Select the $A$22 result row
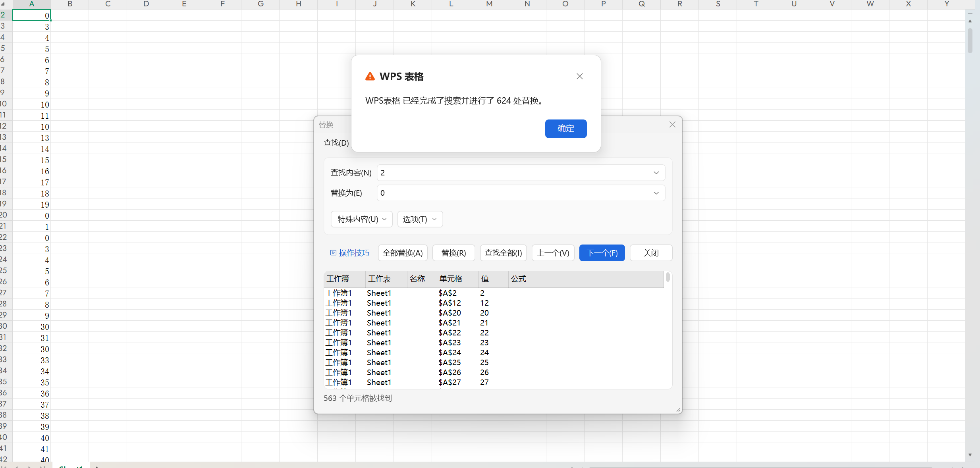 (494, 333)
